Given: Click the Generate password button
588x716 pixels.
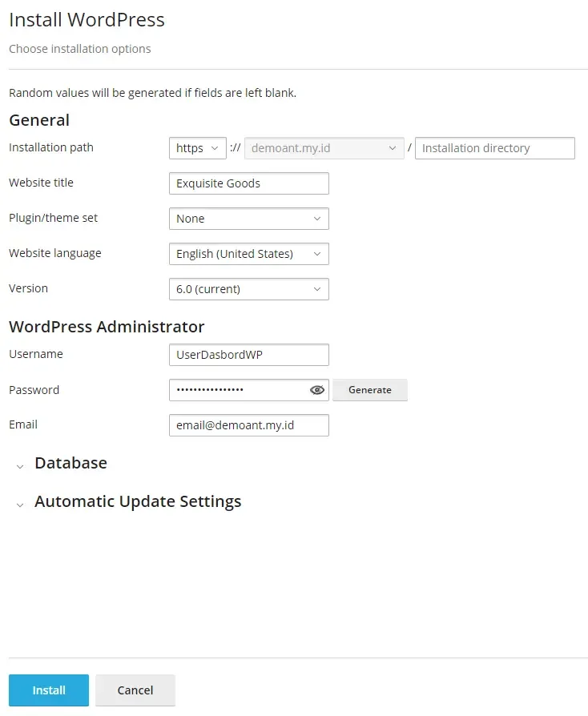Looking at the screenshot, I should (369, 390).
